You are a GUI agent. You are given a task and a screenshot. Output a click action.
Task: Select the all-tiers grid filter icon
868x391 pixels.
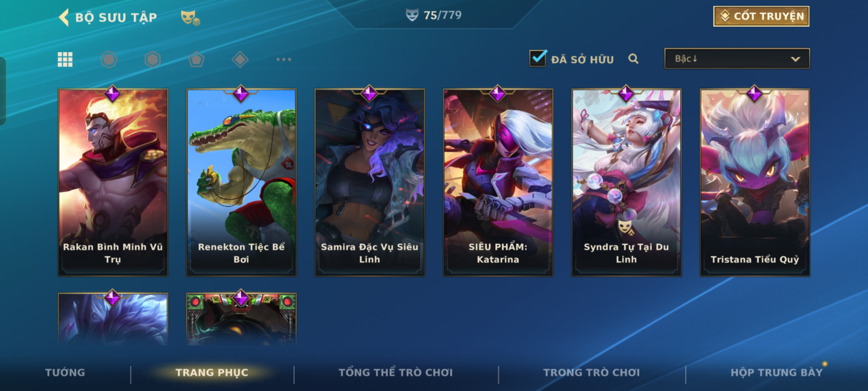click(65, 59)
